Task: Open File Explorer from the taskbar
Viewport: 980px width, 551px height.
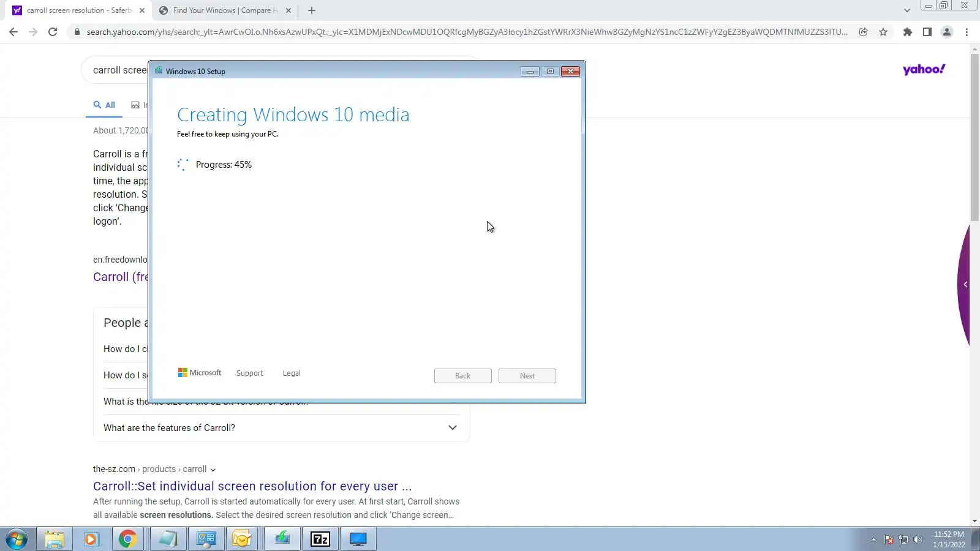Action: point(55,539)
